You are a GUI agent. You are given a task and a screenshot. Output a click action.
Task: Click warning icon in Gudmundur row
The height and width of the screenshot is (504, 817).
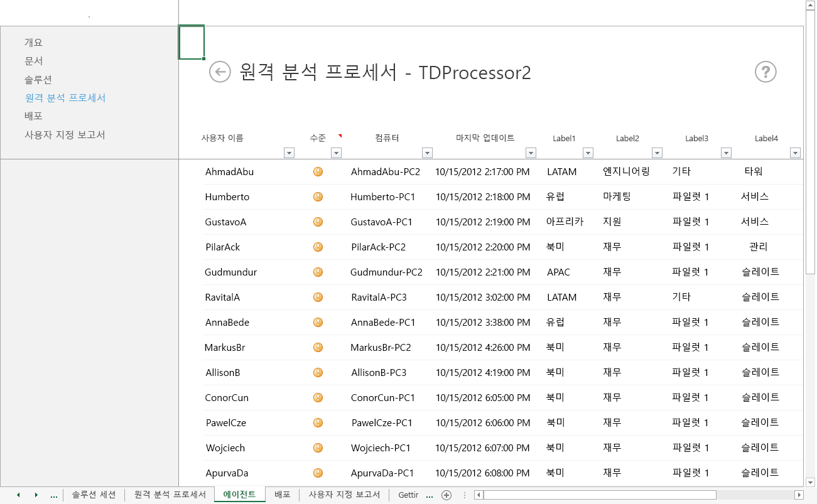pos(318,272)
